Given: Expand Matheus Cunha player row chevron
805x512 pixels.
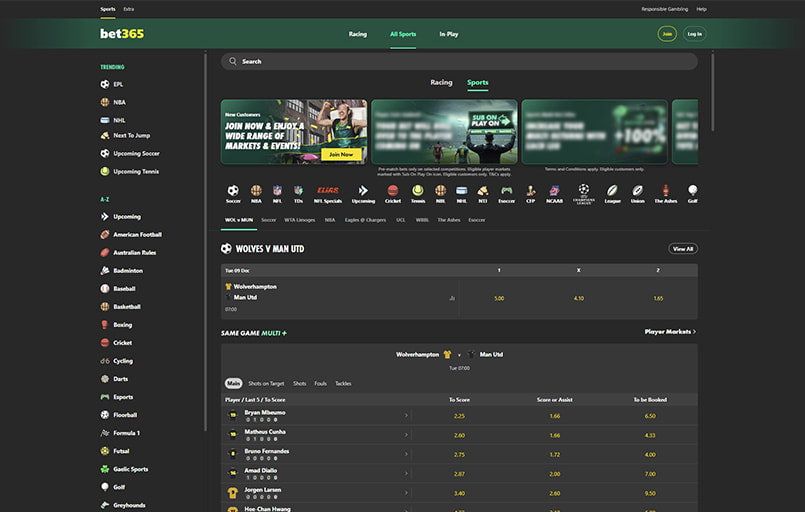Looking at the screenshot, I should coord(406,435).
